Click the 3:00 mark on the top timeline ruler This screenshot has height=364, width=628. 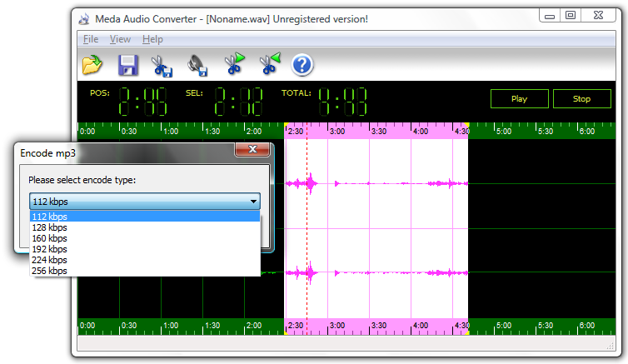click(x=337, y=132)
